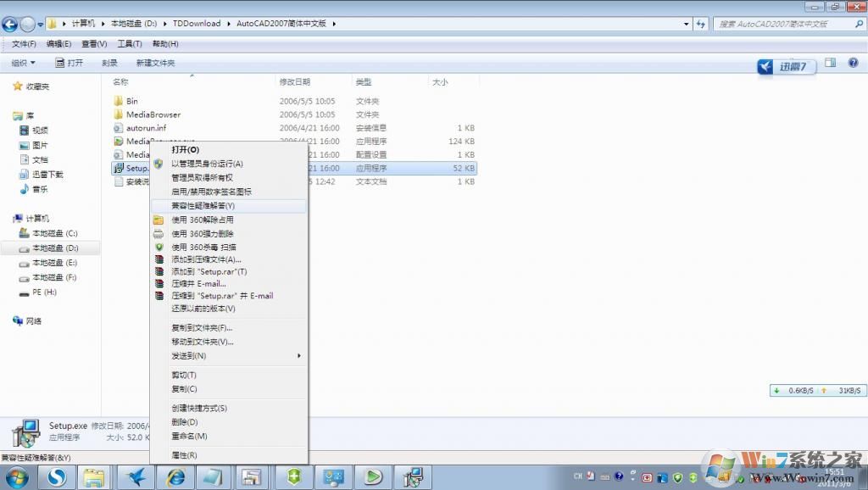Open the 工具(T) menu
This screenshot has height=490, width=868.
(130, 44)
